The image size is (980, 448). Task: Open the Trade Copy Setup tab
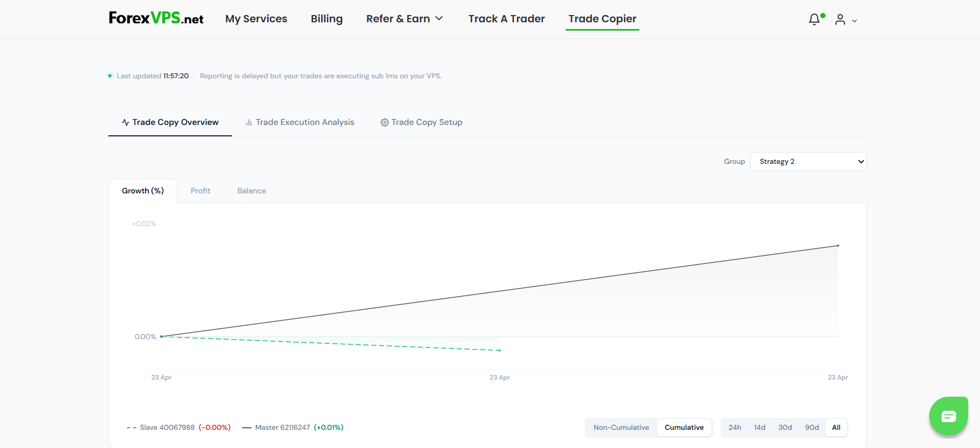pos(422,122)
